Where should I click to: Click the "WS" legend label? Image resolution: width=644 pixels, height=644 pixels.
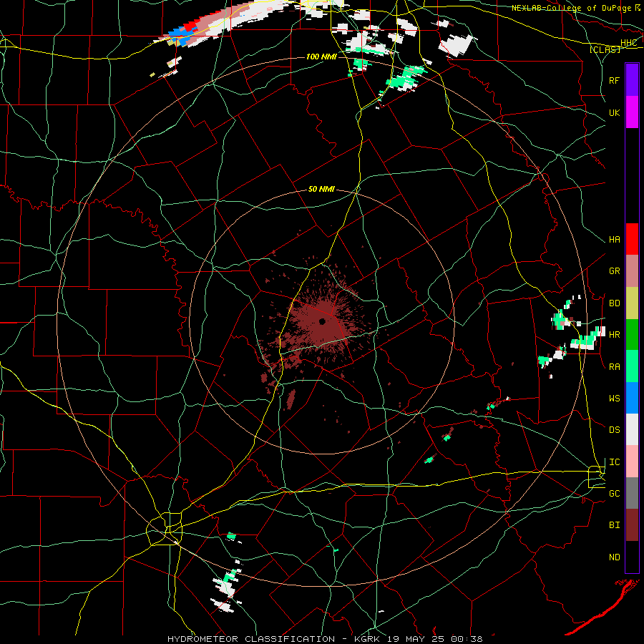614,399
